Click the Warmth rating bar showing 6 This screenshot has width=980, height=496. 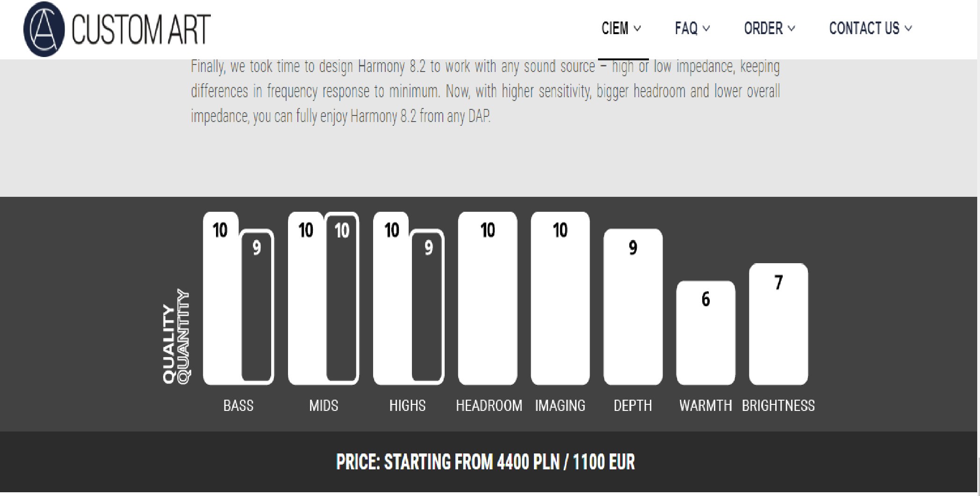(706, 333)
